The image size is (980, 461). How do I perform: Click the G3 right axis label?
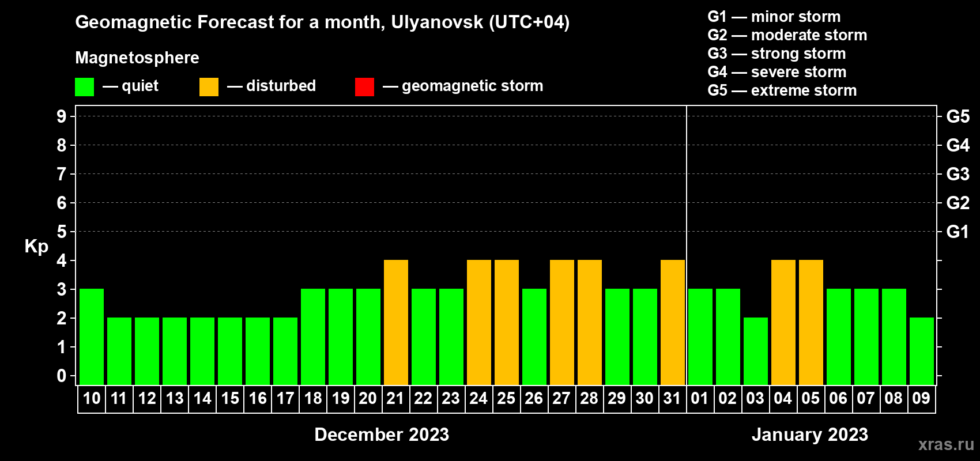(x=958, y=174)
